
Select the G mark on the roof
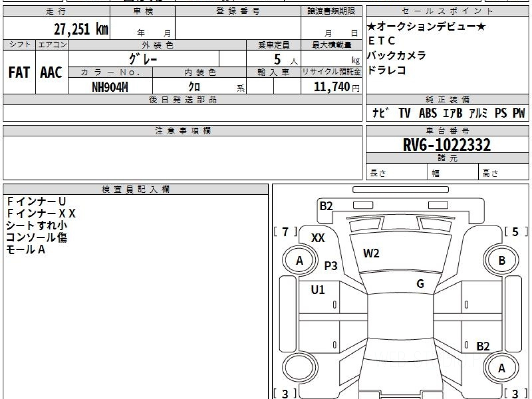pos(420,284)
